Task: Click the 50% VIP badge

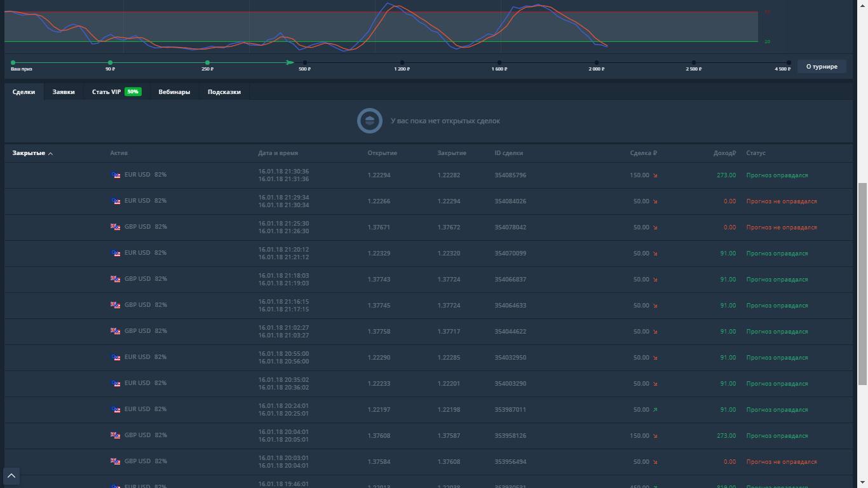Action: 133,91
